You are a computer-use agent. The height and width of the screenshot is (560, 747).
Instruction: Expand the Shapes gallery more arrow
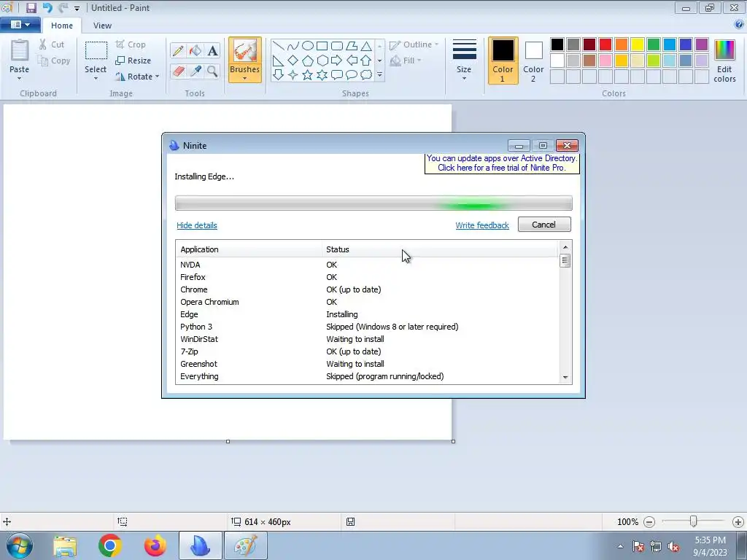pos(379,75)
